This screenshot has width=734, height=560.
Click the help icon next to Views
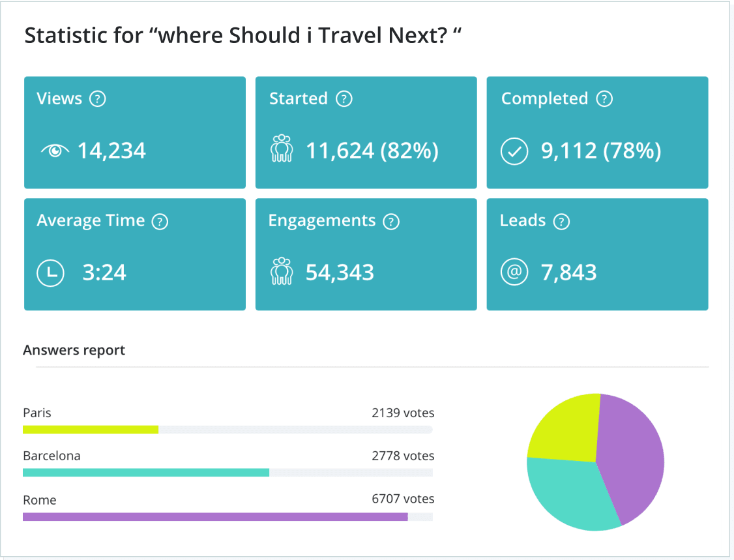click(97, 99)
